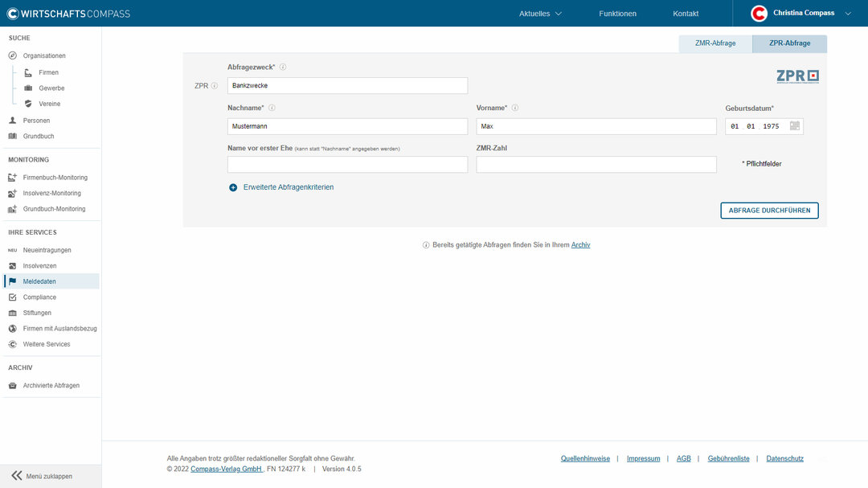Click the info icon next to Vorname
This screenshot has height=488, width=868.
click(x=515, y=108)
